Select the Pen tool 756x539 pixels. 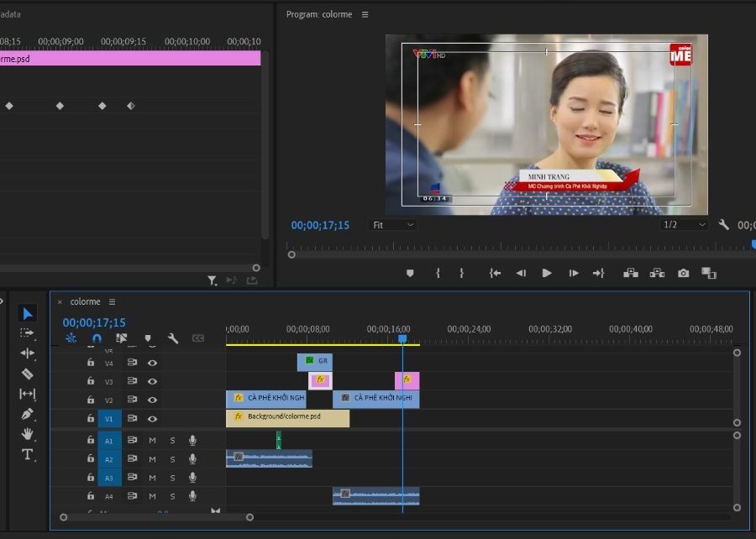point(28,414)
